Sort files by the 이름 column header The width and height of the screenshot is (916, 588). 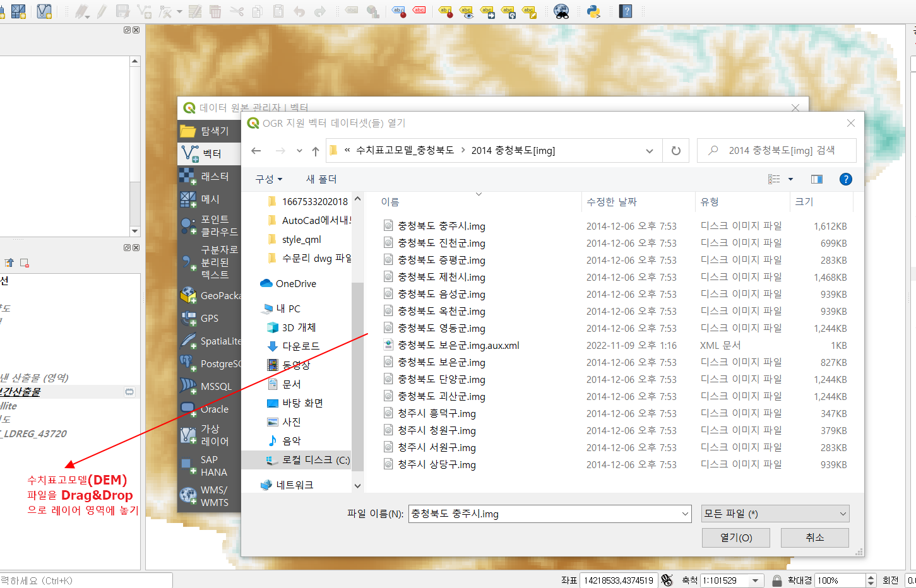[390, 202]
